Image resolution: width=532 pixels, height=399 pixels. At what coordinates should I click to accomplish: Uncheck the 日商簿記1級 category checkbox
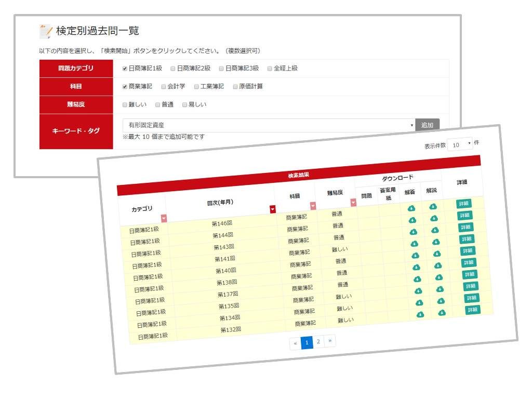click(x=125, y=69)
